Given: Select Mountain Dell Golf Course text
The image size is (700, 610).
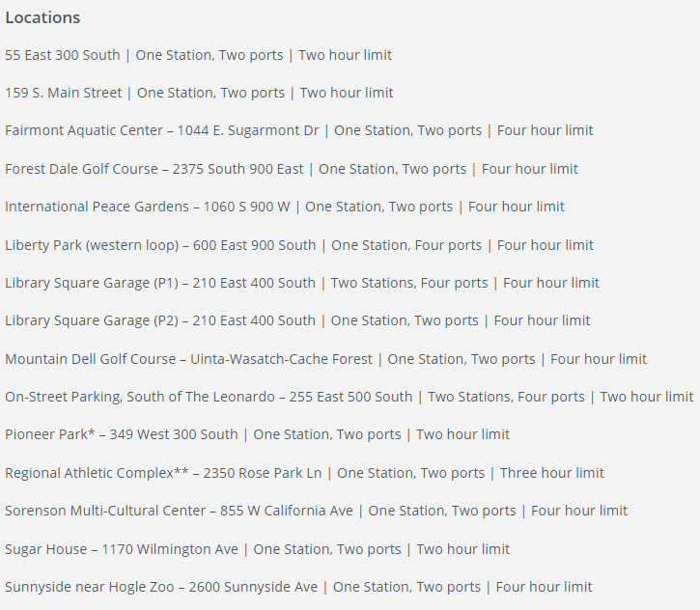Looking at the screenshot, I should coord(326,359).
